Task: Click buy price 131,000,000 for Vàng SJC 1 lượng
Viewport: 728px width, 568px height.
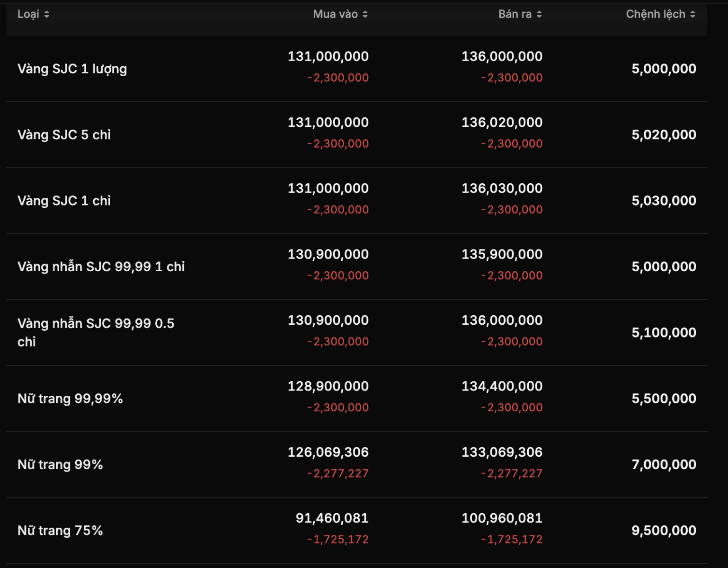Action: (x=328, y=56)
